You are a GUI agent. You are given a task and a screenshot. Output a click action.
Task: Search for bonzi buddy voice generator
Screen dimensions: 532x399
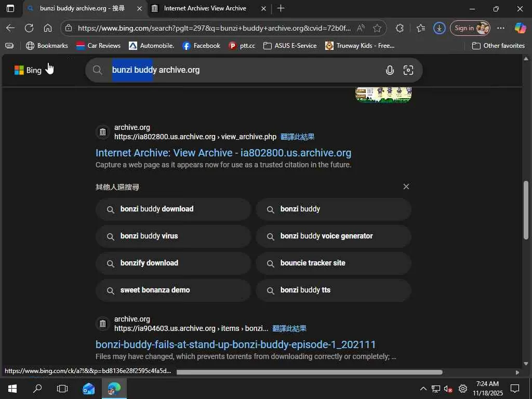click(334, 236)
